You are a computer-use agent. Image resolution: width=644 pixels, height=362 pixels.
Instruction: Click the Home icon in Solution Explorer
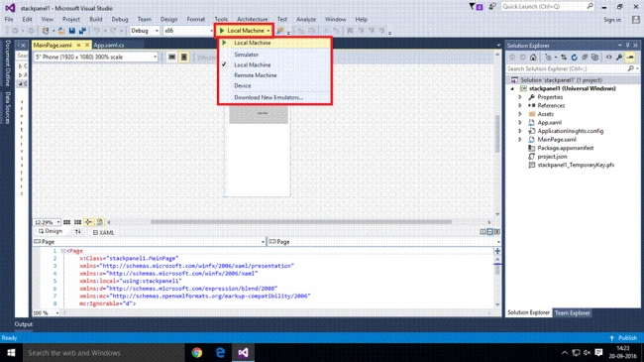pos(533,58)
